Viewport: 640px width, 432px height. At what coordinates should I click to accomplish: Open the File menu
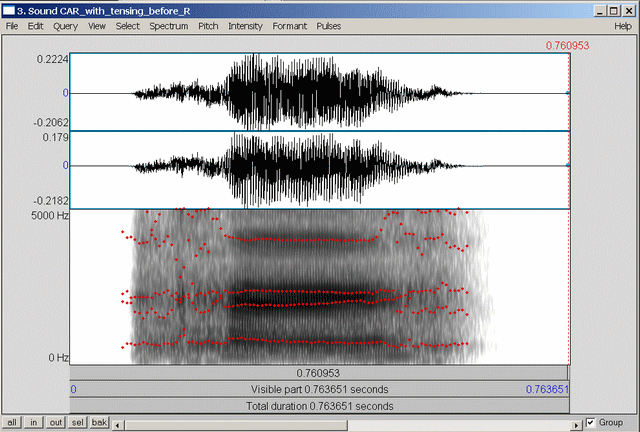(x=12, y=25)
